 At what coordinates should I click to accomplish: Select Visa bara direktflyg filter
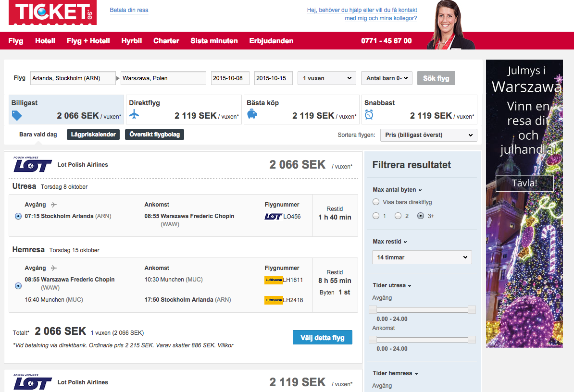pos(376,202)
